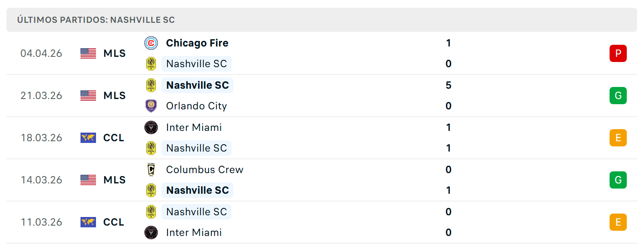Screen dimensions: 644x251
Task: Click the Últimos Partidos: Nashville SC header
Action: coord(96,20)
